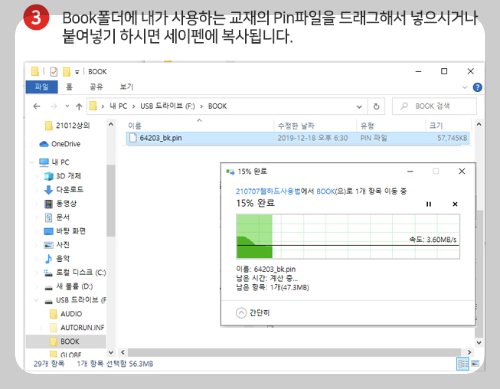Expand the OneDrive tree arrow

pos(32,144)
